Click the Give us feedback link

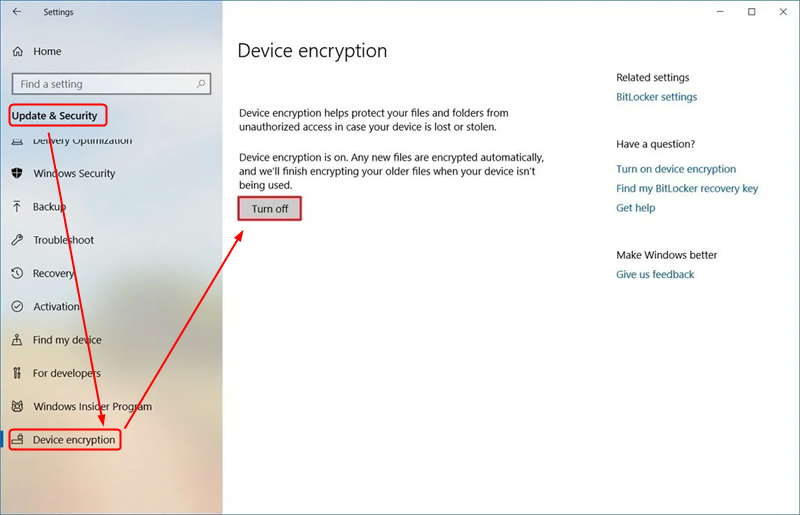pyautogui.click(x=655, y=275)
